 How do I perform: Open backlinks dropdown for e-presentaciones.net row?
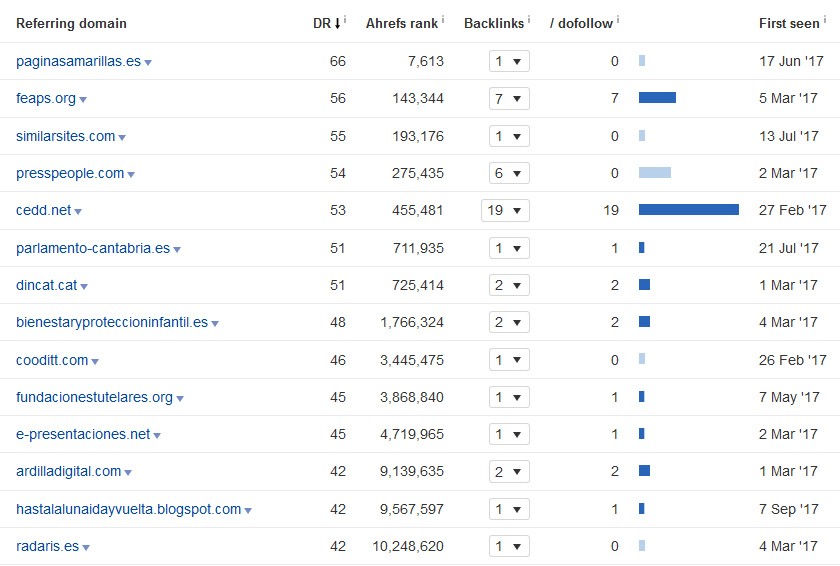click(x=509, y=434)
